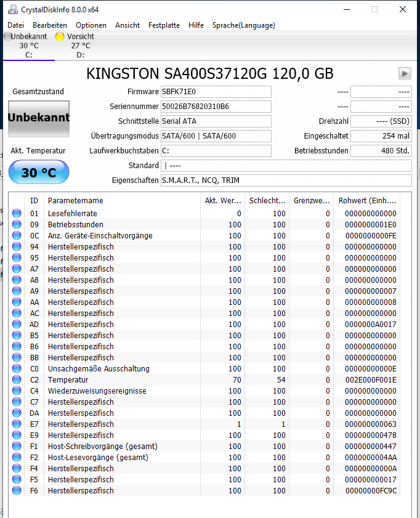
Task: Select the Unsachgemäße Ausschaltung row name
Action: 99,369
